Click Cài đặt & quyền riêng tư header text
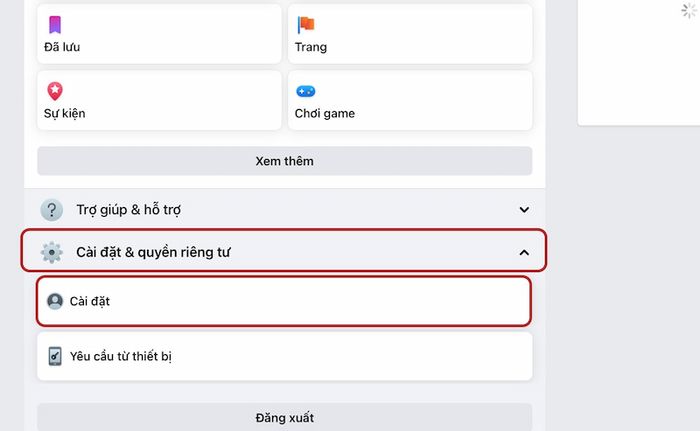 [153, 252]
